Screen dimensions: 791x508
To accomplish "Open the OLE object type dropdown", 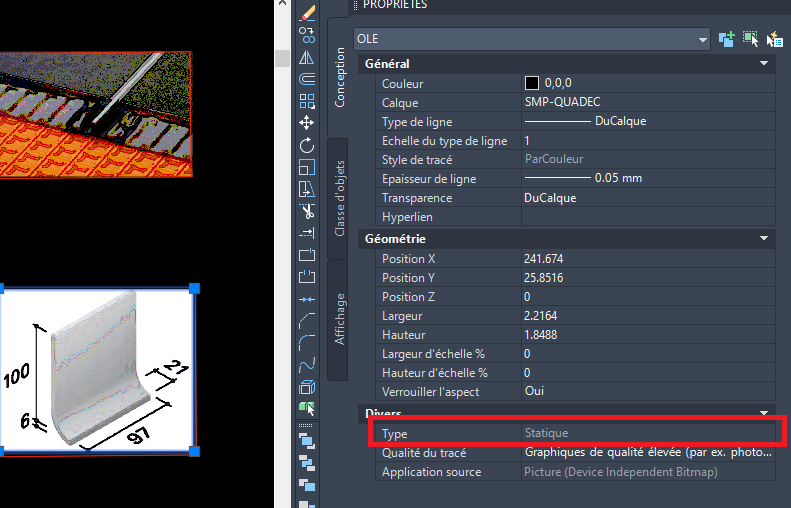I will 532,39.
